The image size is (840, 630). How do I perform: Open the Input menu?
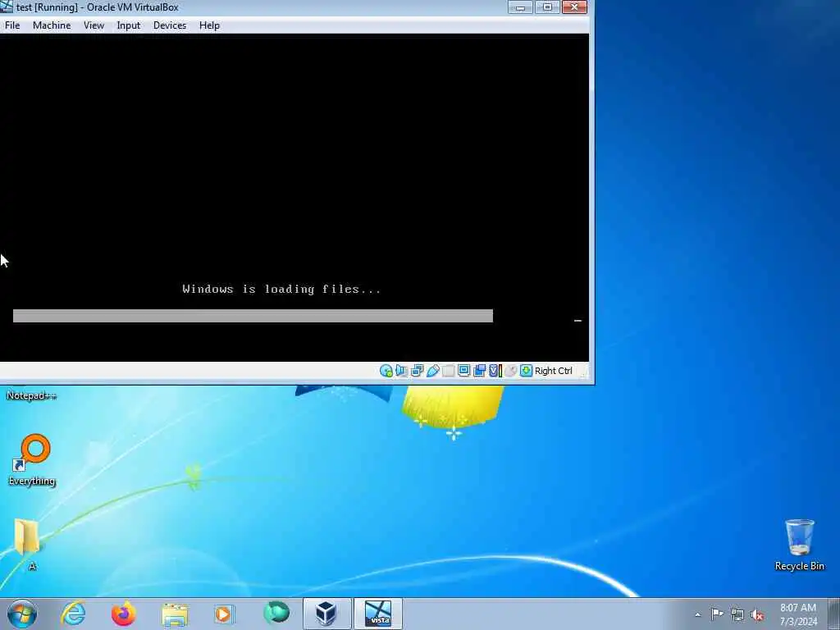[x=129, y=25]
